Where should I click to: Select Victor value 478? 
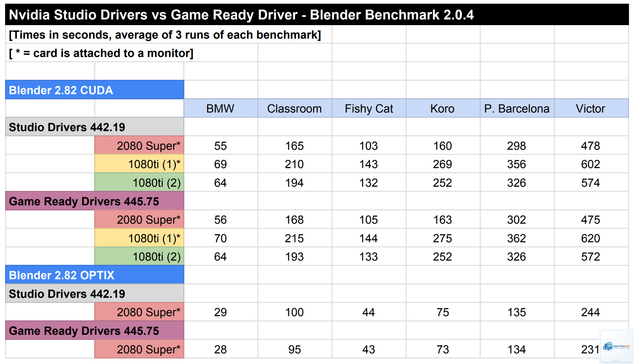pos(591,146)
